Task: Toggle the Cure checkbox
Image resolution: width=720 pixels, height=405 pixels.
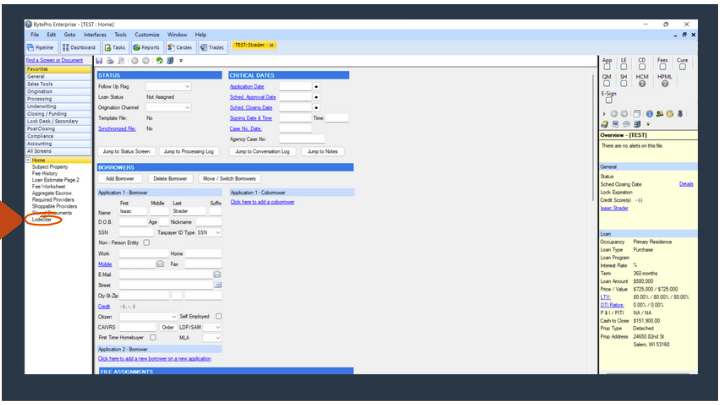Action: coord(682,67)
